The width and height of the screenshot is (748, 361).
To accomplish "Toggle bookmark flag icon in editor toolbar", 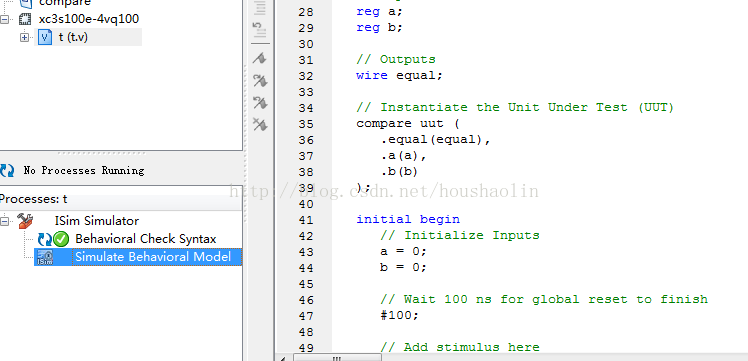I will pyautogui.click(x=260, y=59).
